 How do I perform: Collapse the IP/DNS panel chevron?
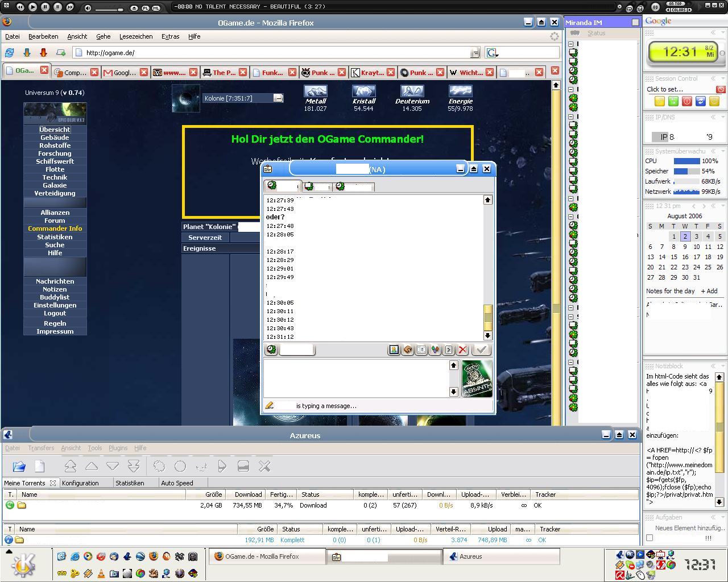click(x=713, y=117)
